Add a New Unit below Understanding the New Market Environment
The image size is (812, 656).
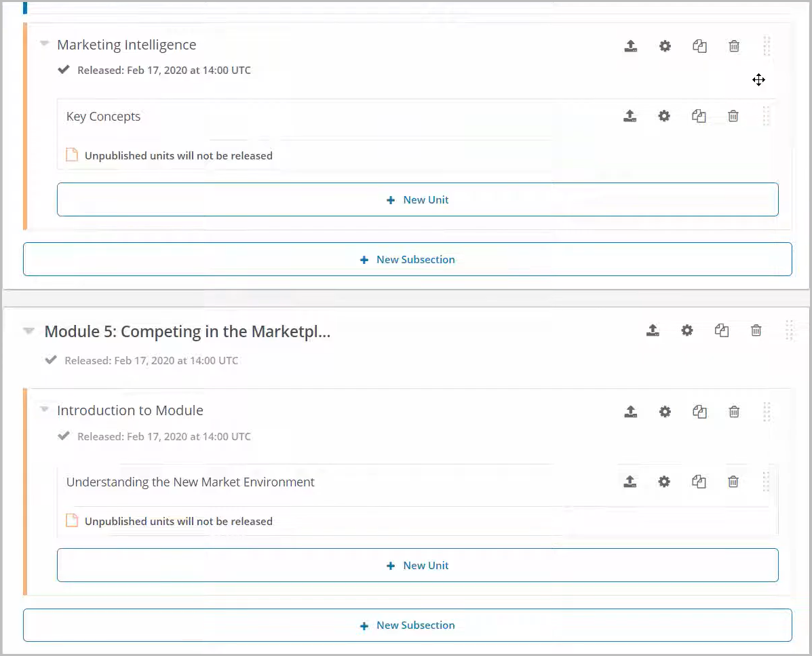coord(417,565)
